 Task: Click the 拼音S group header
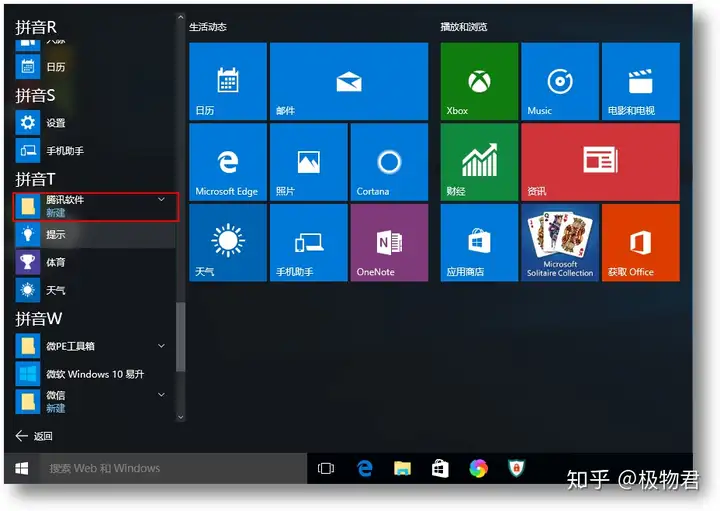(x=35, y=95)
